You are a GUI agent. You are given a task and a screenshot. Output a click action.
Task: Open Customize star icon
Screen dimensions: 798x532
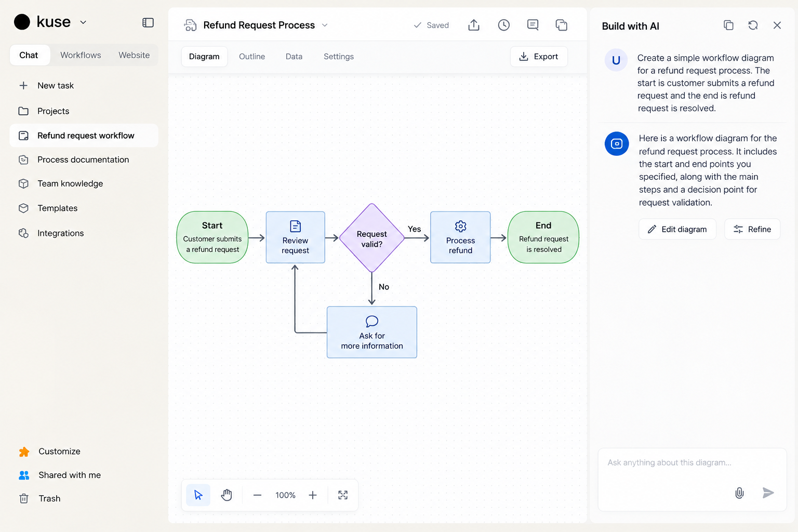[x=24, y=451]
